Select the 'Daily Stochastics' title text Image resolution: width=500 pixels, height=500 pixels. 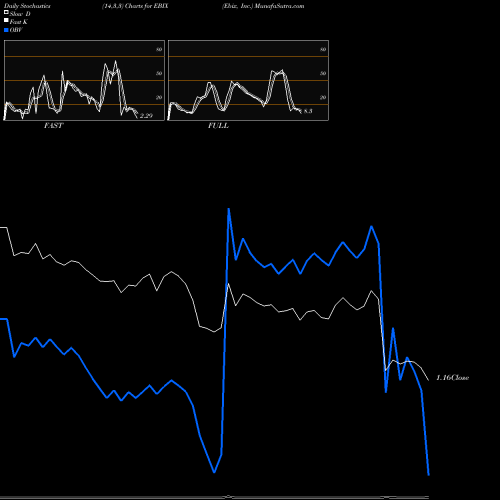click(27, 6)
